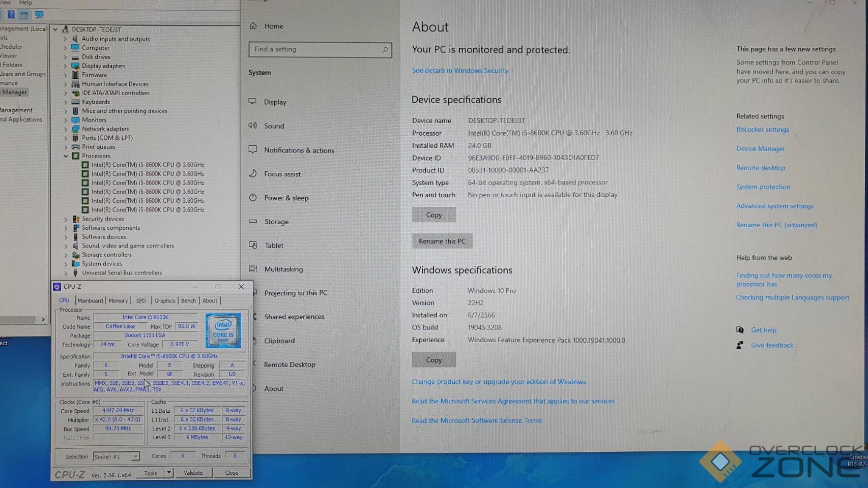The width and height of the screenshot is (868, 488).
Task: Click the Keyboards icon in Device Manager
Action: click(75, 102)
